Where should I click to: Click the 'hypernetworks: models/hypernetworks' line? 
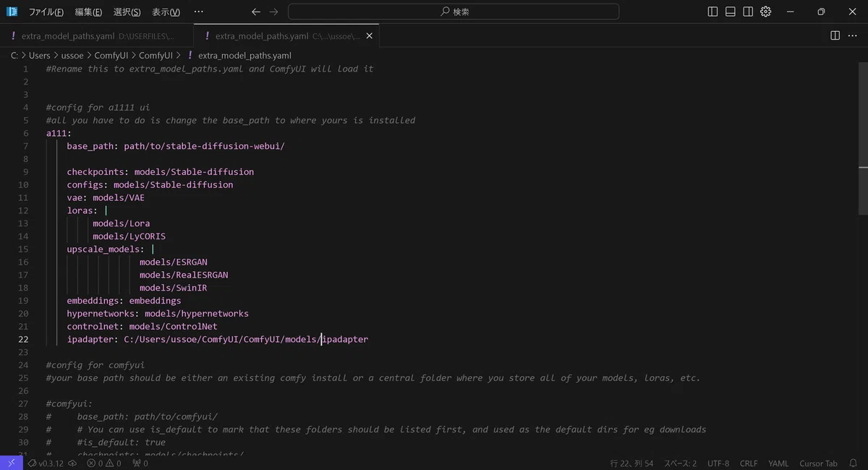[158, 314]
